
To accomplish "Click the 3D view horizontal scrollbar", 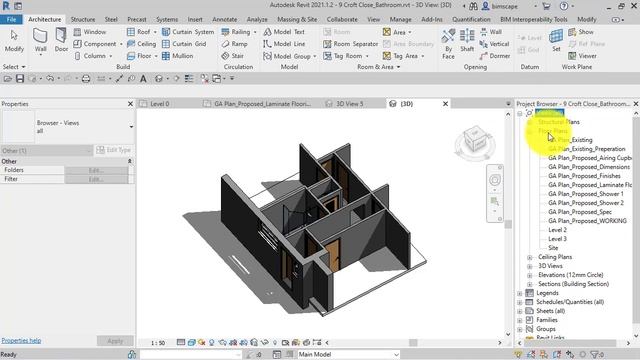I will 413,343.
